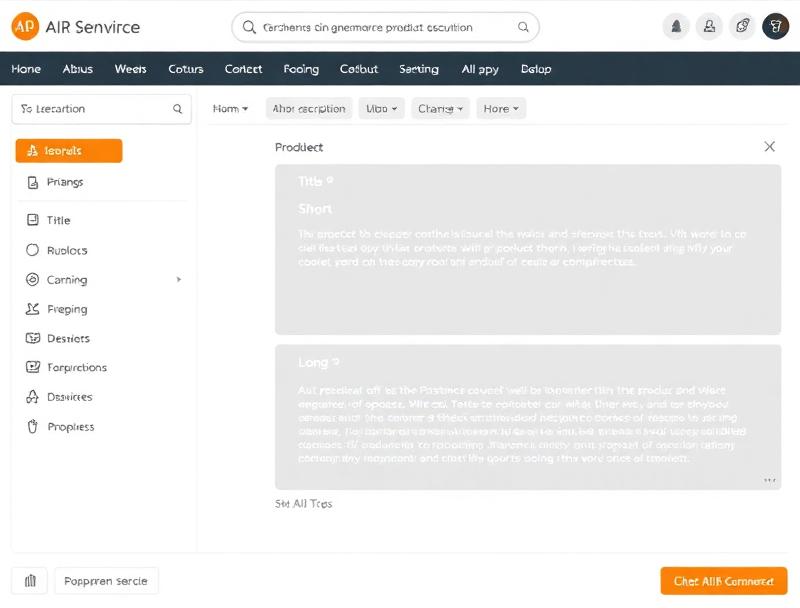Image resolution: width=800 pixels, height=608 pixels.
Task: Go to the Setting navigation tab
Action: [x=418, y=69]
